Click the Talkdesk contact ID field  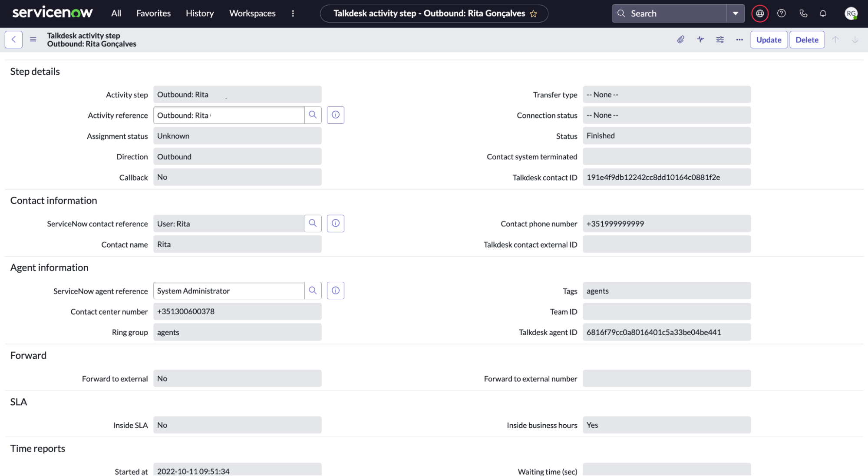click(x=667, y=177)
